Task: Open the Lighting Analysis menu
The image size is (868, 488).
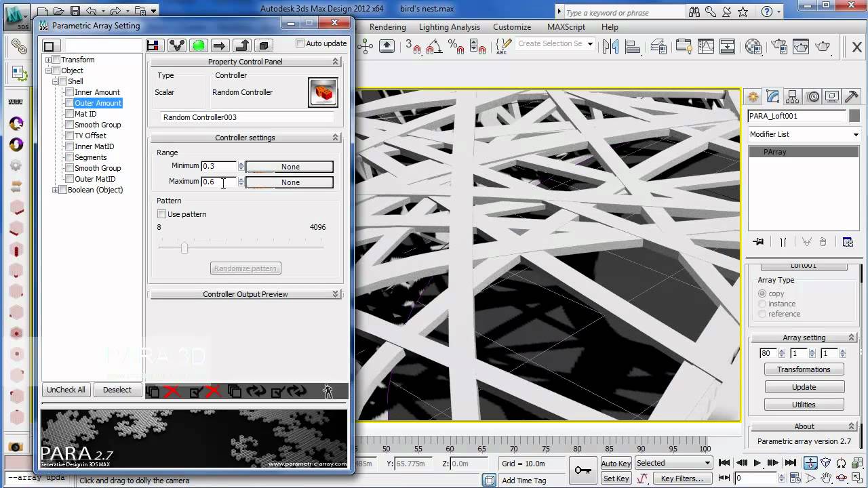Action: point(450,27)
